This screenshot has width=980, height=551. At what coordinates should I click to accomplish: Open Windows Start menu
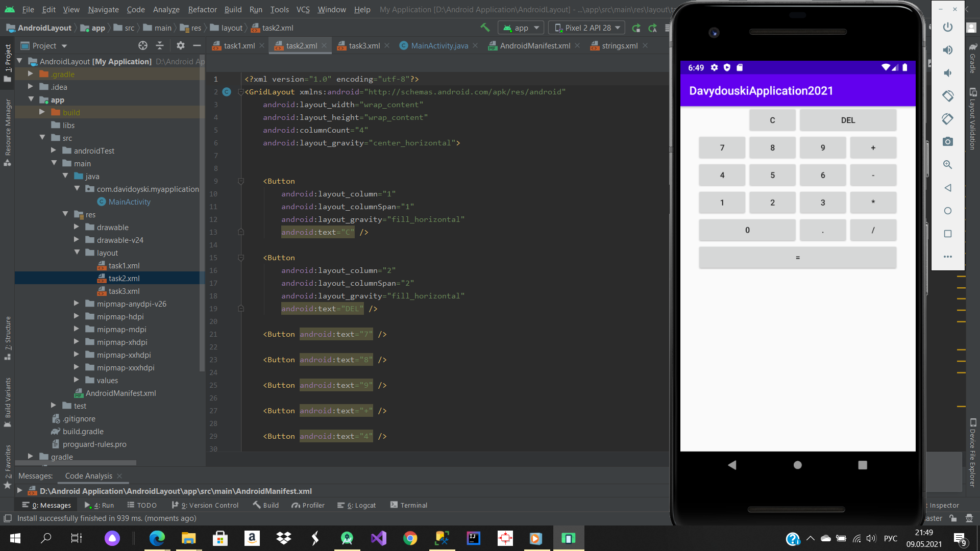tap(15, 538)
